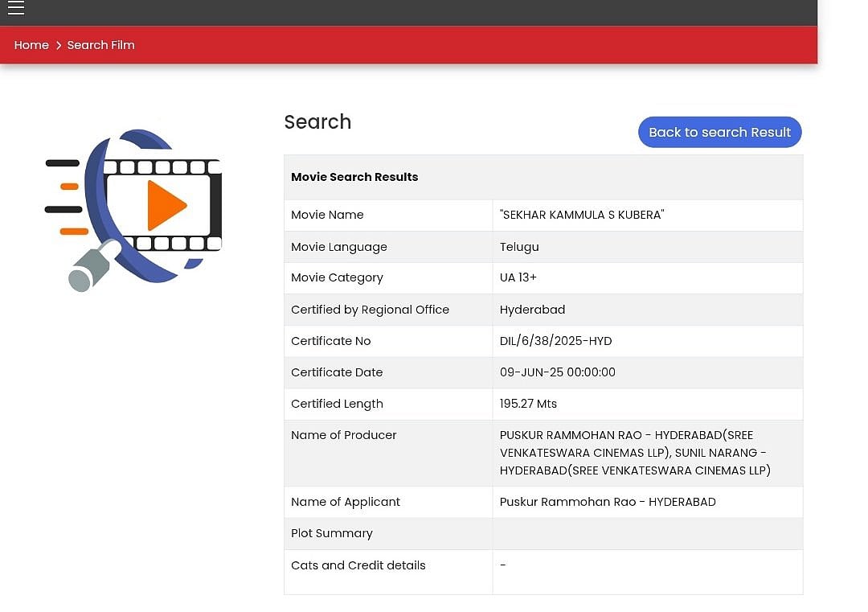Click the film search magnifier logo
Screen dimensions: 868x612
[x=133, y=209]
